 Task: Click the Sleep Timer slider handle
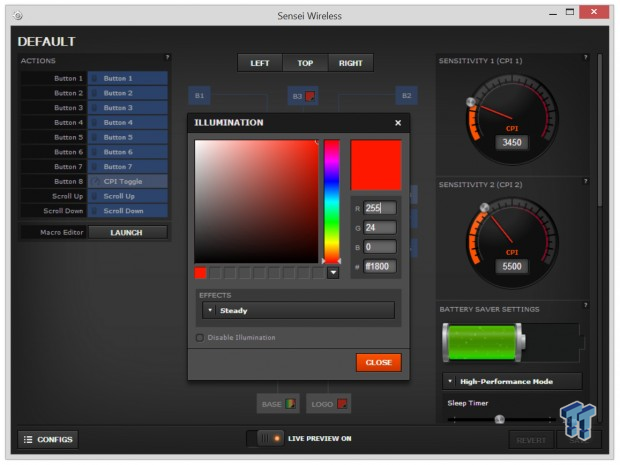pyautogui.click(x=499, y=419)
